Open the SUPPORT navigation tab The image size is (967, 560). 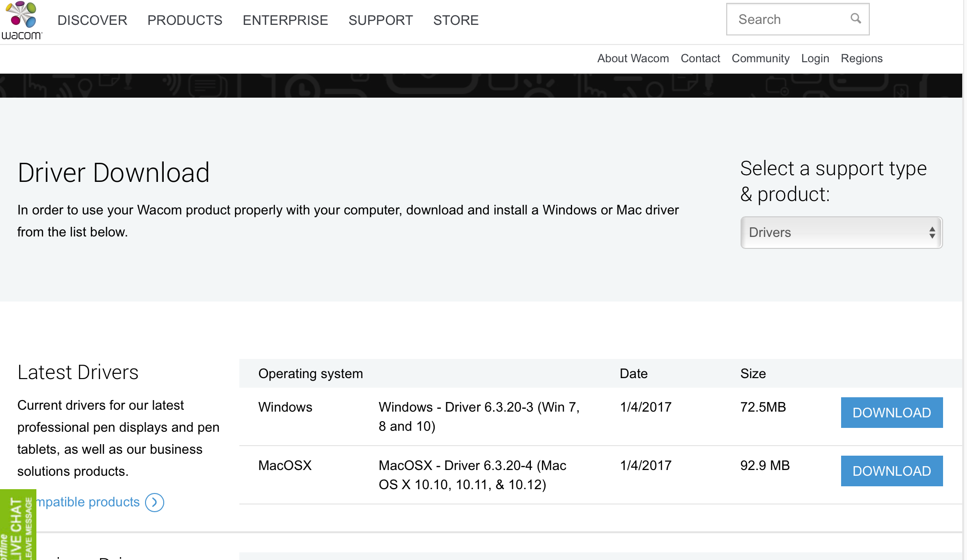click(381, 20)
